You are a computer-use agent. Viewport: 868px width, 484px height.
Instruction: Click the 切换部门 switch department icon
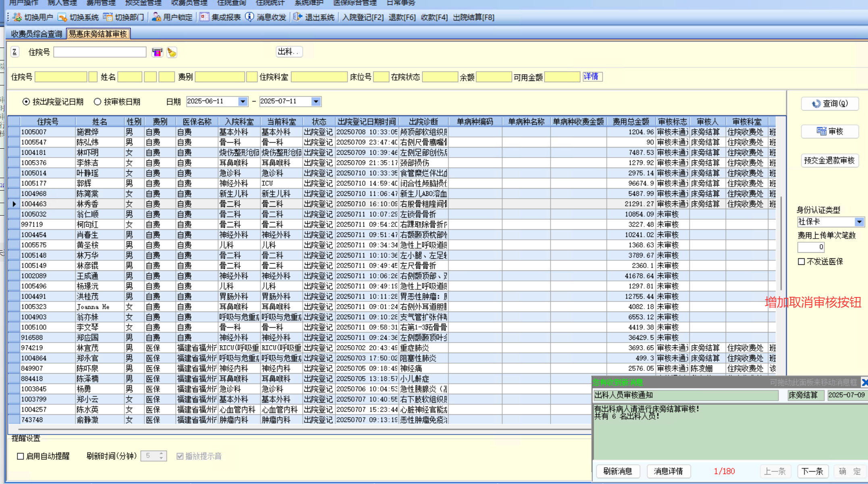click(x=108, y=17)
